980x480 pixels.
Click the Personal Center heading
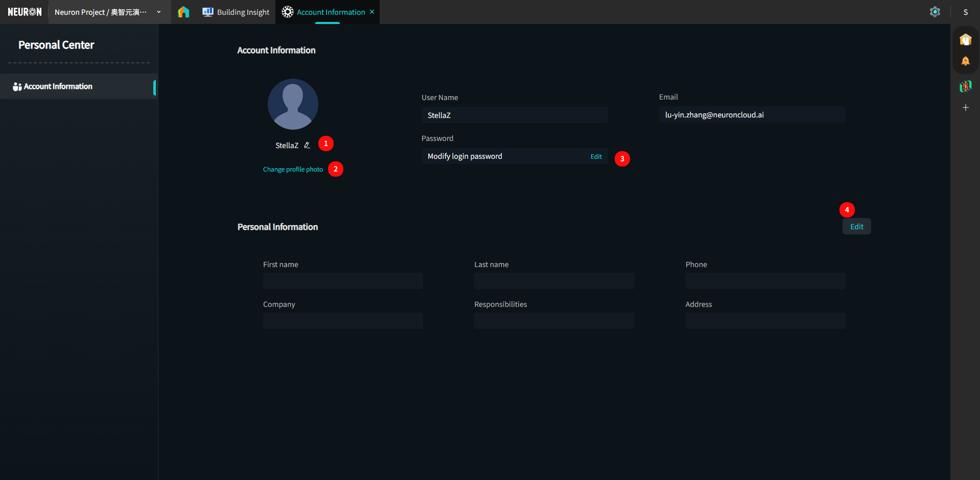[x=56, y=45]
